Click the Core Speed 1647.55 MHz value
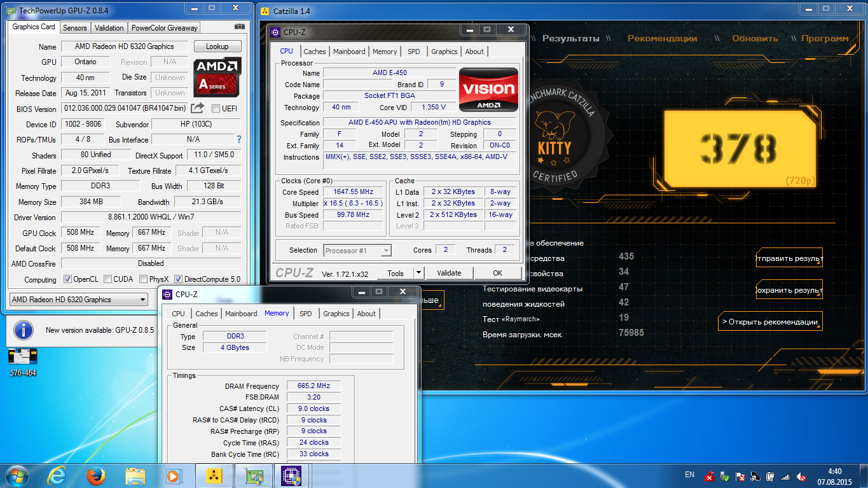Screen dimensions: 868x488 coord(353,192)
